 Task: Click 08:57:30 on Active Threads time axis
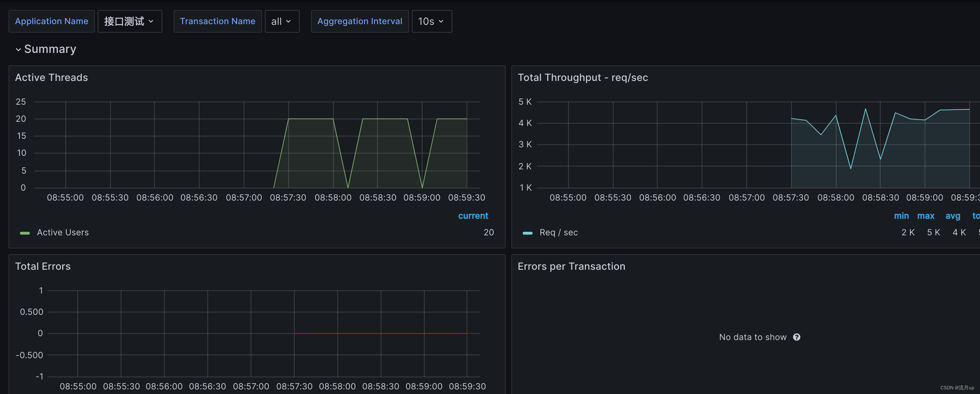coord(288,198)
